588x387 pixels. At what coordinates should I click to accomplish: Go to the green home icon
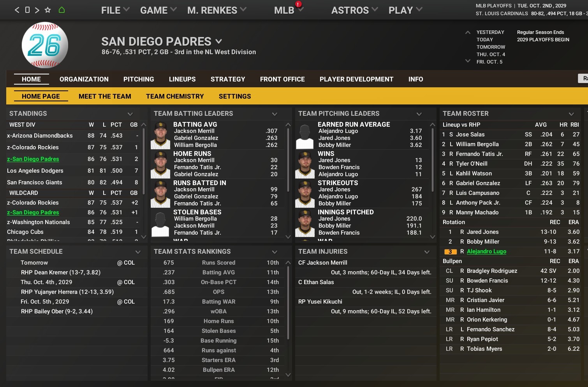pyautogui.click(x=62, y=10)
